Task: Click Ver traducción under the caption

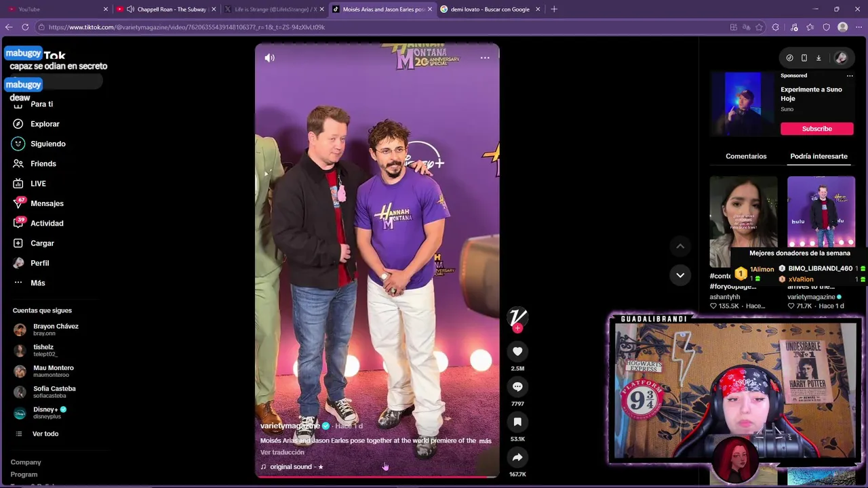Action: coord(282,453)
